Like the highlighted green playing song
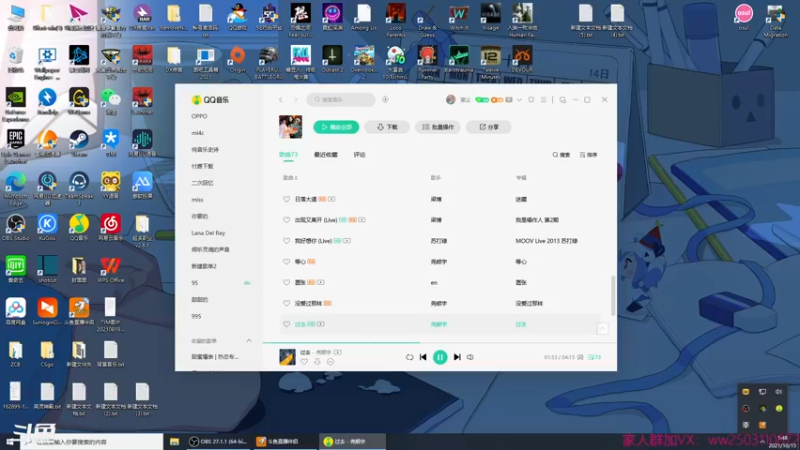 pos(286,324)
